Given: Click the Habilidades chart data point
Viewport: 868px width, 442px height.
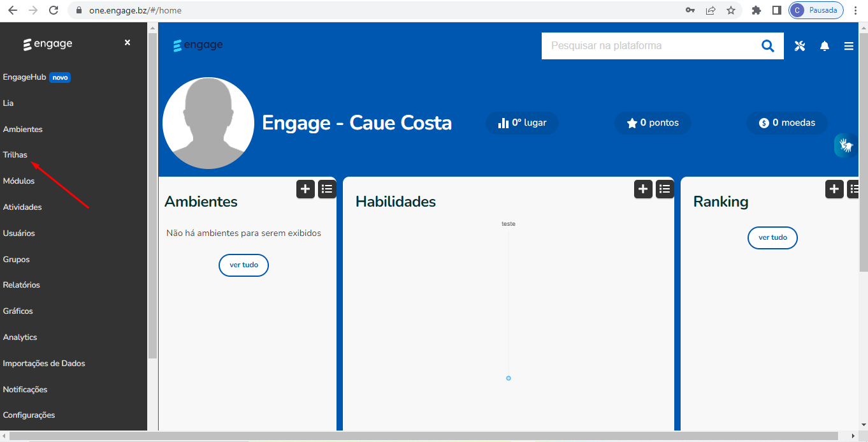Looking at the screenshot, I should point(509,378).
